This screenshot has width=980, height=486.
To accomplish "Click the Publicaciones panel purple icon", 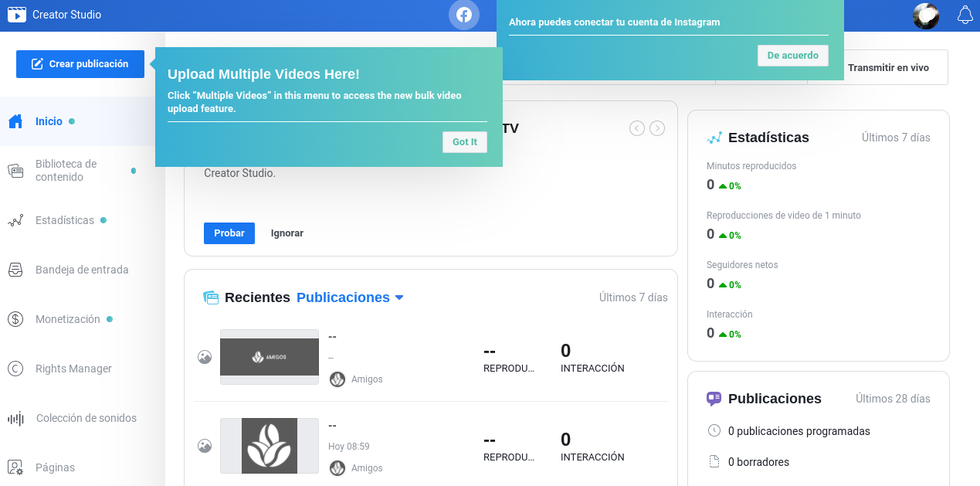I will click(714, 399).
